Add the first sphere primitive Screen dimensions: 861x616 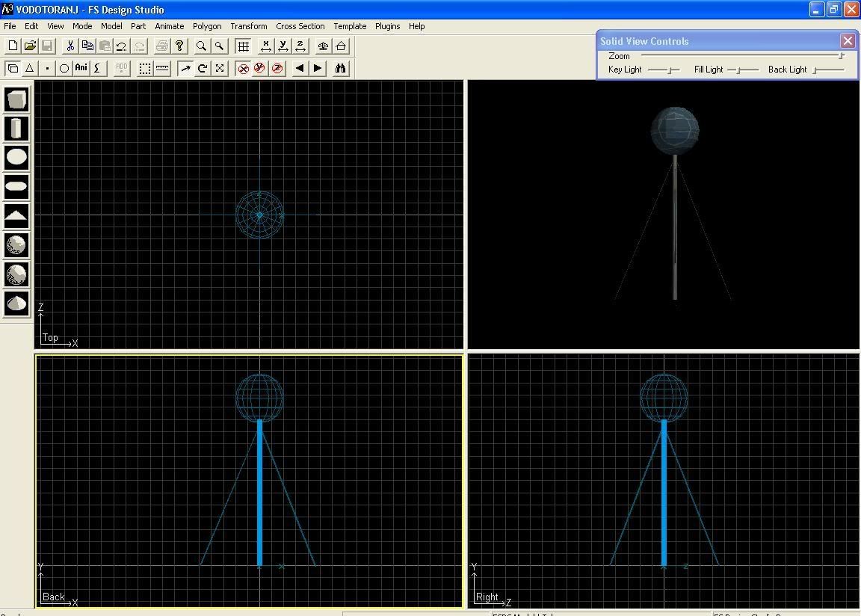(16, 245)
